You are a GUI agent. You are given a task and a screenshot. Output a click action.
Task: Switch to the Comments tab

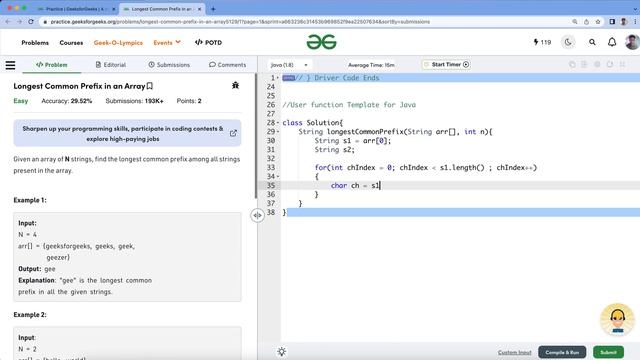point(227,64)
